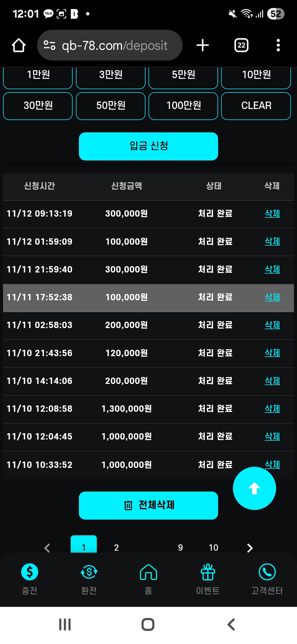The width and height of the screenshot is (297, 644).
Task: Tap the CLEAR amount button
Action: pos(256,106)
